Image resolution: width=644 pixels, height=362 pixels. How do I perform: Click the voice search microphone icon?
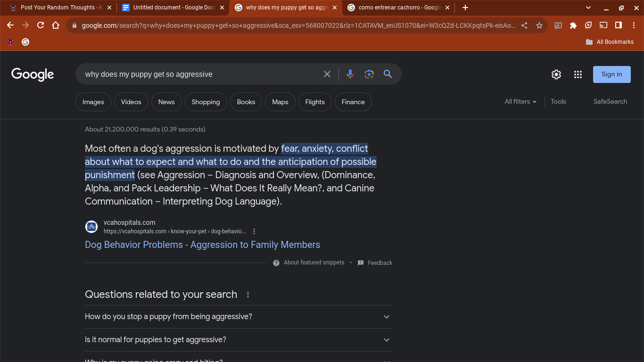[350, 74]
